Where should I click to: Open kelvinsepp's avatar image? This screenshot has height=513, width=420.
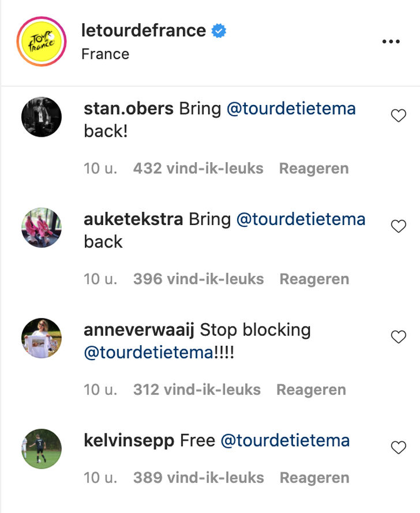pos(42,448)
